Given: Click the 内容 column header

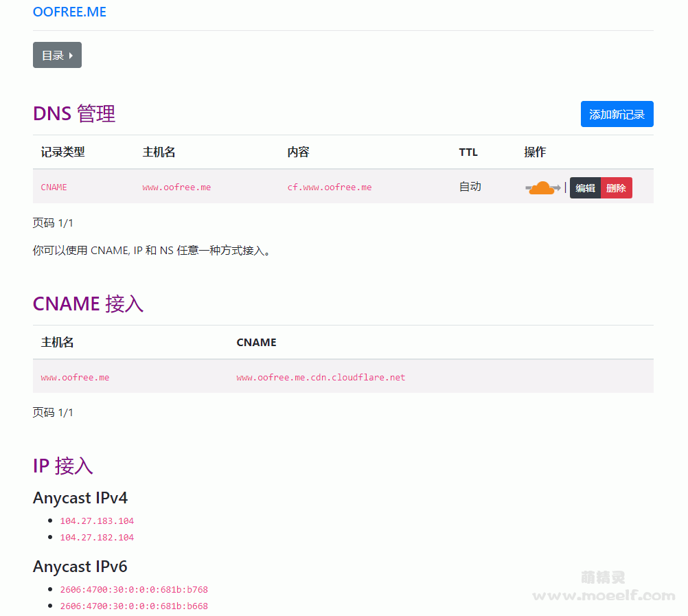Looking at the screenshot, I should click(x=298, y=152).
